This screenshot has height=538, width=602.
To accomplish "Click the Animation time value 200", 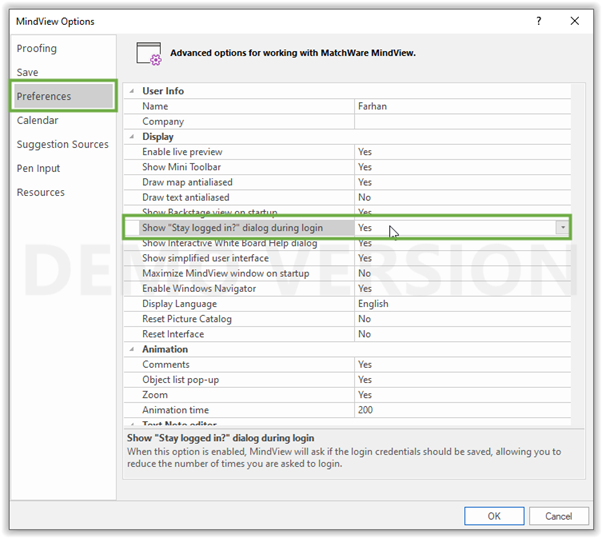I will coord(365,410).
